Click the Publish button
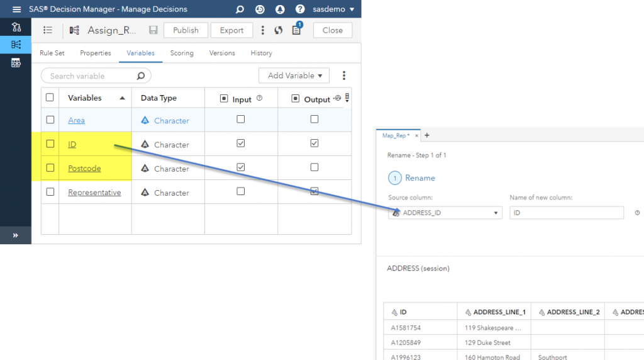This screenshot has height=360, width=644. tap(186, 30)
